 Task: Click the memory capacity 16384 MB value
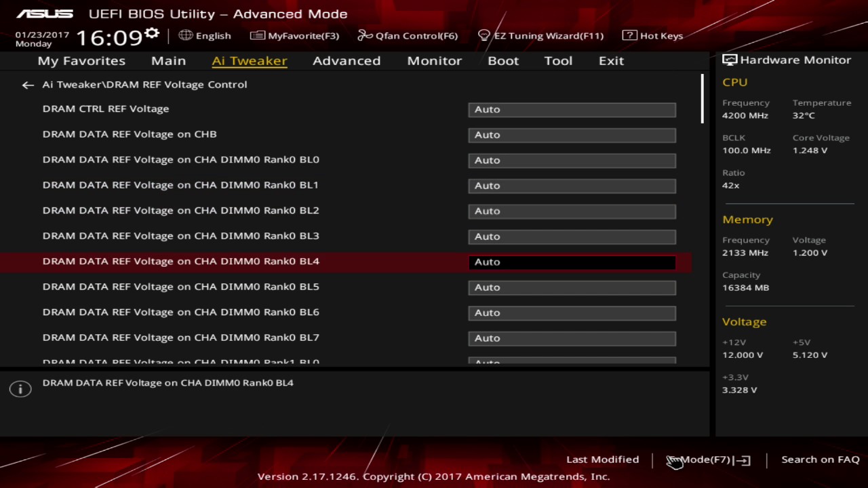point(745,288)
